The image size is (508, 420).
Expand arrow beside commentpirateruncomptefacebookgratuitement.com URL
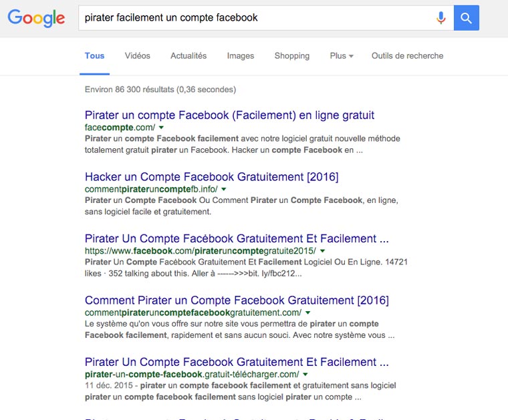pyautogui.click(x=307, y=312)
